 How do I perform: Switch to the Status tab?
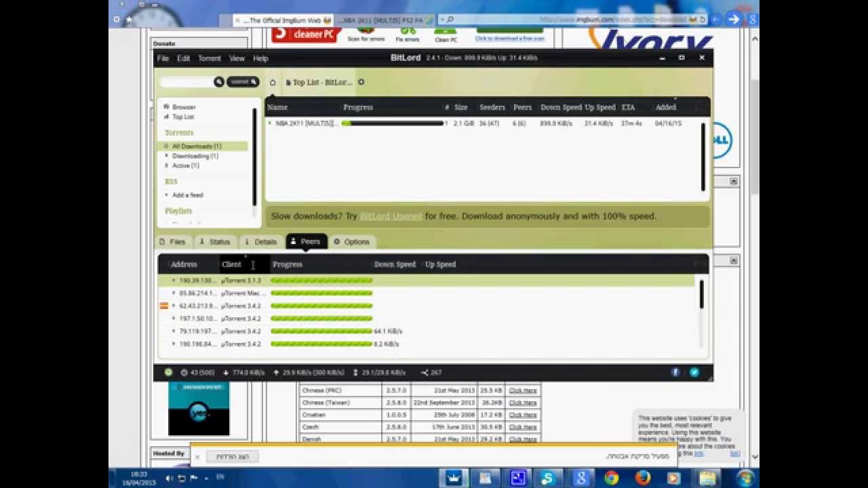[x=215, y=242]
